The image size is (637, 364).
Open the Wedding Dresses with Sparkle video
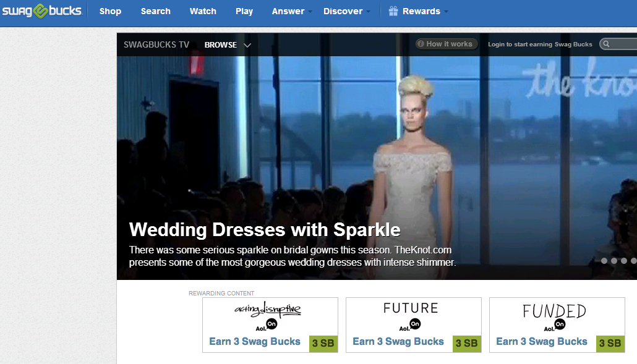click(x=265, y=230)
